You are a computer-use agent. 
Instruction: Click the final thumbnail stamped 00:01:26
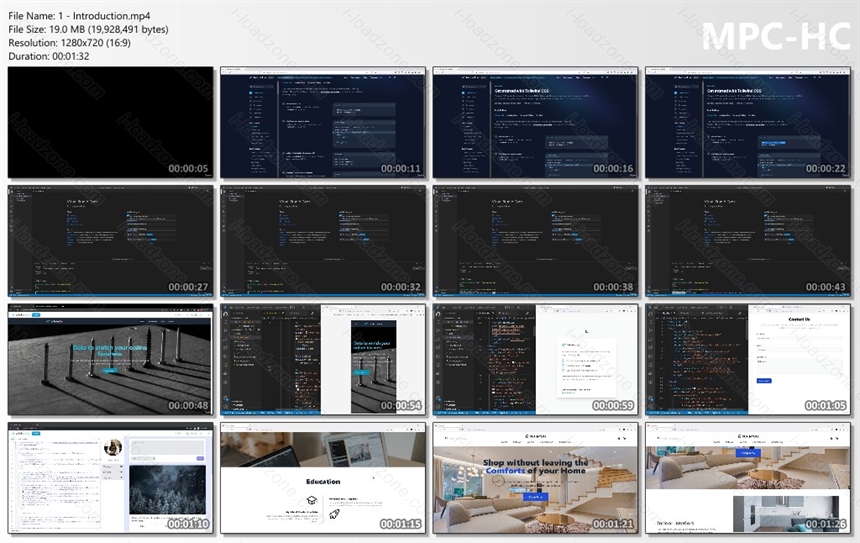(748, 478)
